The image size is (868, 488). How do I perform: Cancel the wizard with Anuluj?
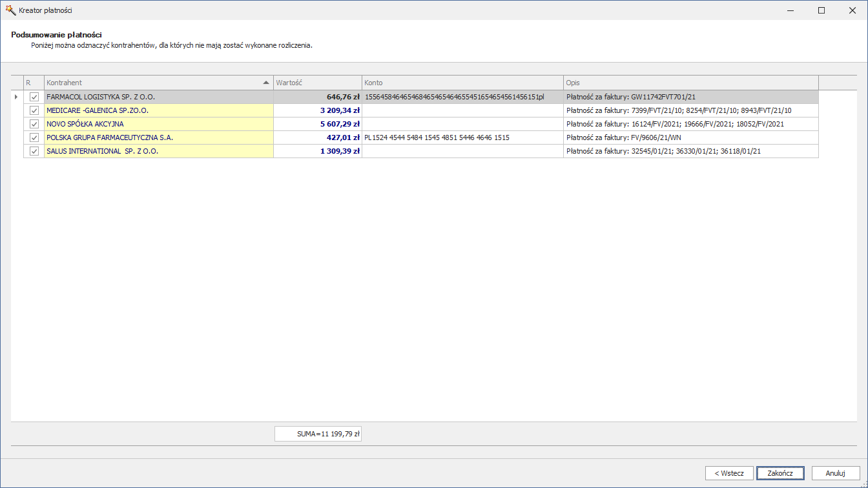[x=835, y=473]
